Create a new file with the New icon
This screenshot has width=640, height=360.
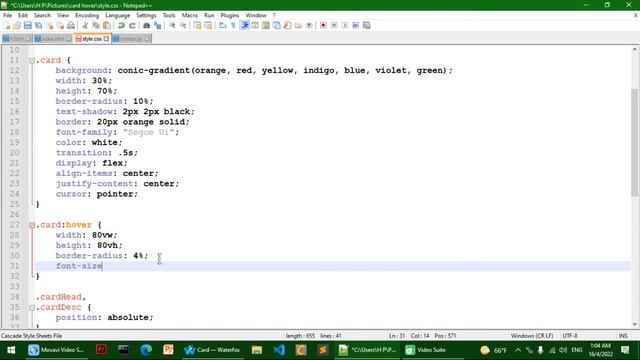tap(7, 25)
